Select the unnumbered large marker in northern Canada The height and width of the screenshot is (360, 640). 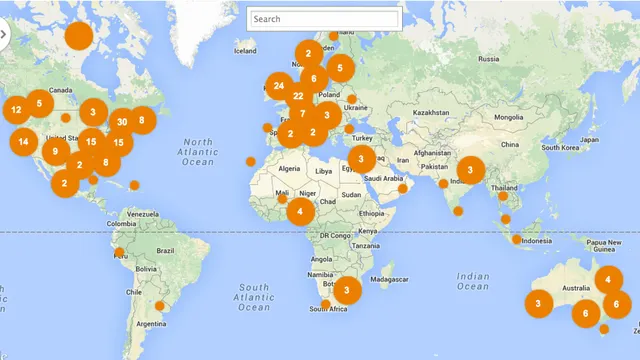(x=79, y=36)
